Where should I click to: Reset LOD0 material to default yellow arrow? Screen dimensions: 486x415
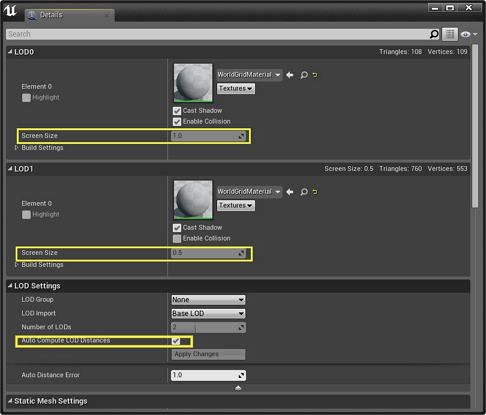(x=315, y=75)
